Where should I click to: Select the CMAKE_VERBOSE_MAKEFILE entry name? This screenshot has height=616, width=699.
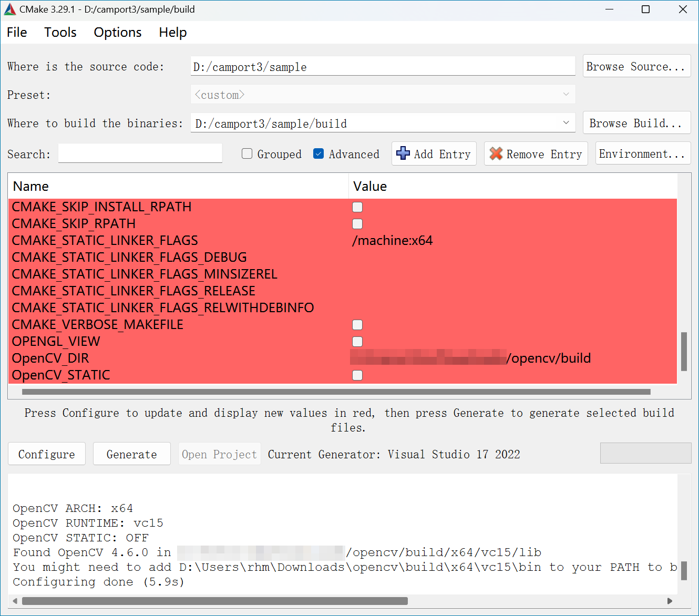coord(98,325)
